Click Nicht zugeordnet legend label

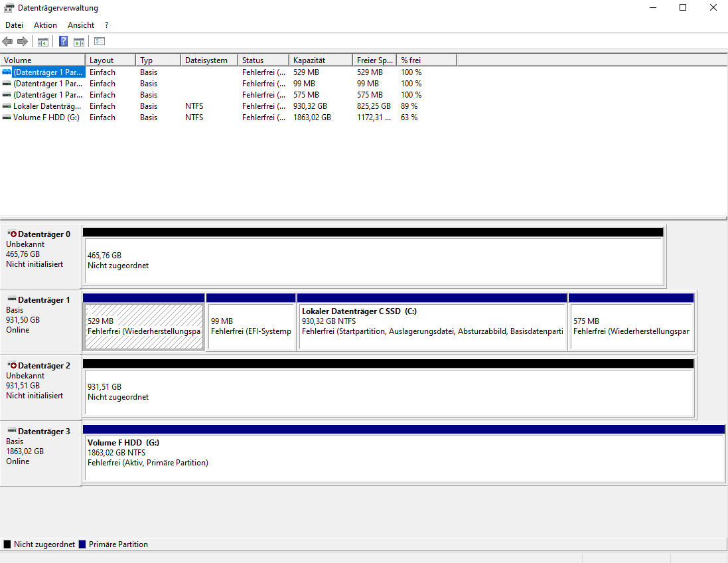[44, 544]
